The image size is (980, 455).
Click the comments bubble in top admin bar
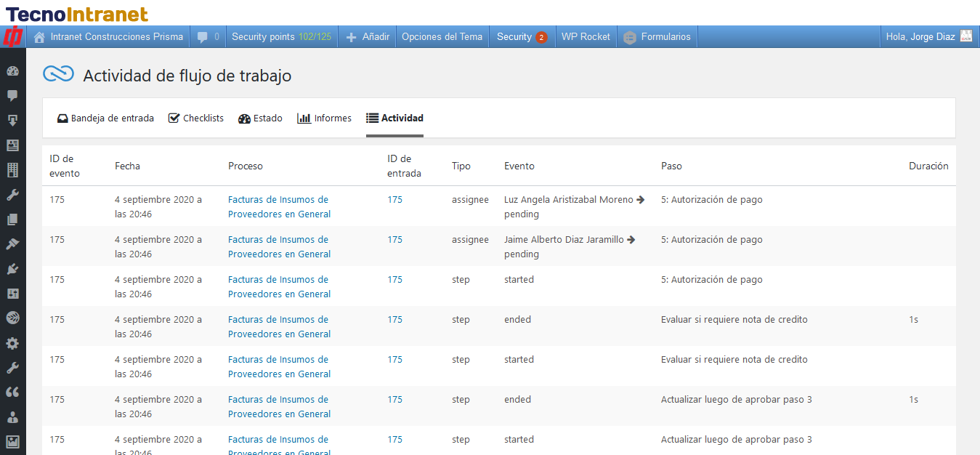tap(208, 37)
